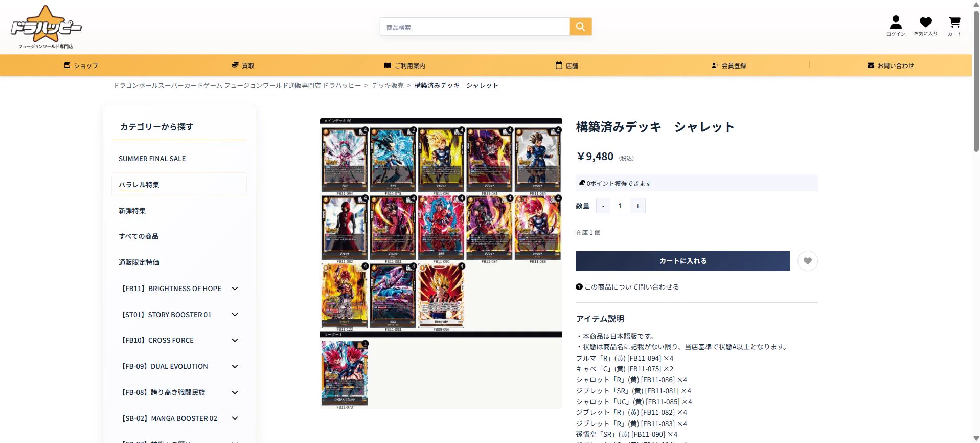The height and width of the screenshot is (443, 980).
Task: Click the 孫悟空 [FB11-090] ×4 line
Action: click(x=627, y=434)
